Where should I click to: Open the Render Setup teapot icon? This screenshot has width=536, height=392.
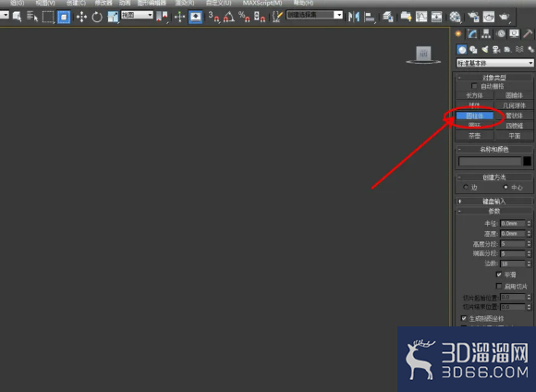(x=473, y=17)
